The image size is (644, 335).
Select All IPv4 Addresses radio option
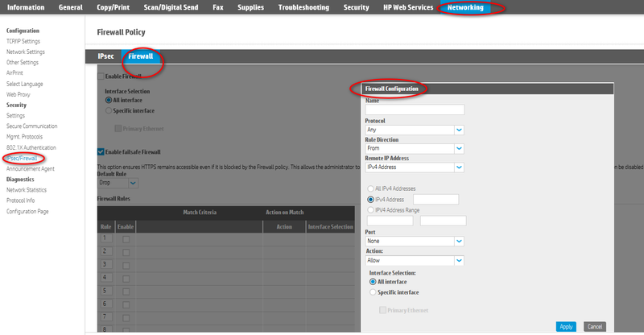[370, 187]
